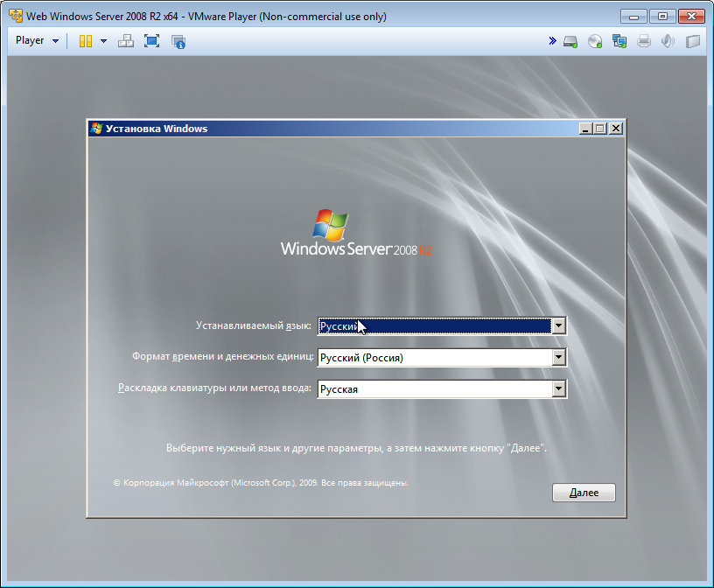Click the sound card device icon

tap(668, 41)
